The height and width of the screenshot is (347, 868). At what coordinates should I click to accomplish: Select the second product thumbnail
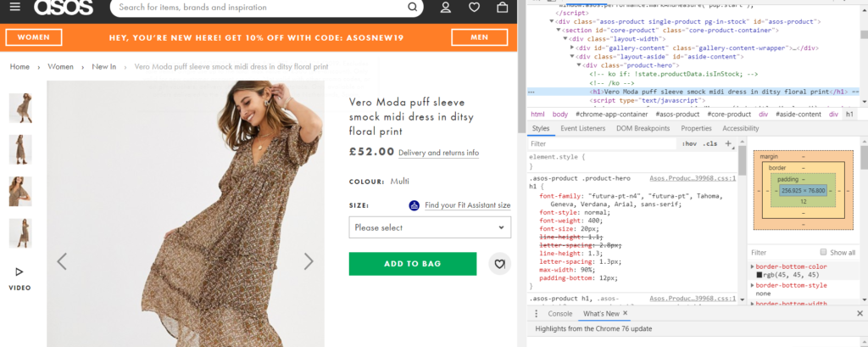coord(20,149)
